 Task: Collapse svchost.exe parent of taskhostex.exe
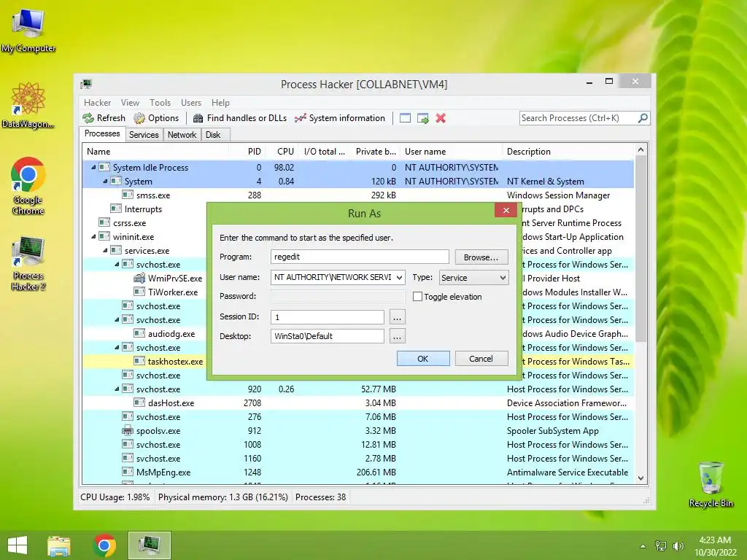(x=117, y=348)
